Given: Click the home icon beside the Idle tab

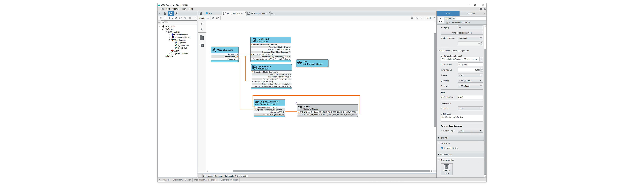Looking at the screenshot, I should [201, 13].
